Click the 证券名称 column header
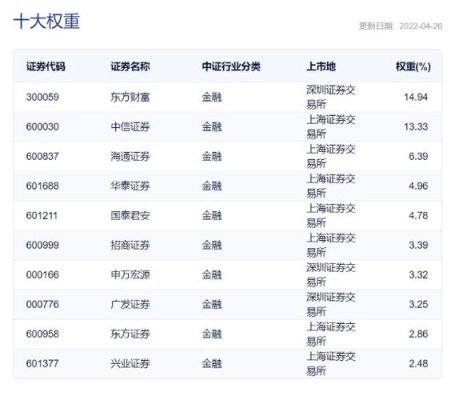Screen dimensions: 463x400 [x=130, y=67]
